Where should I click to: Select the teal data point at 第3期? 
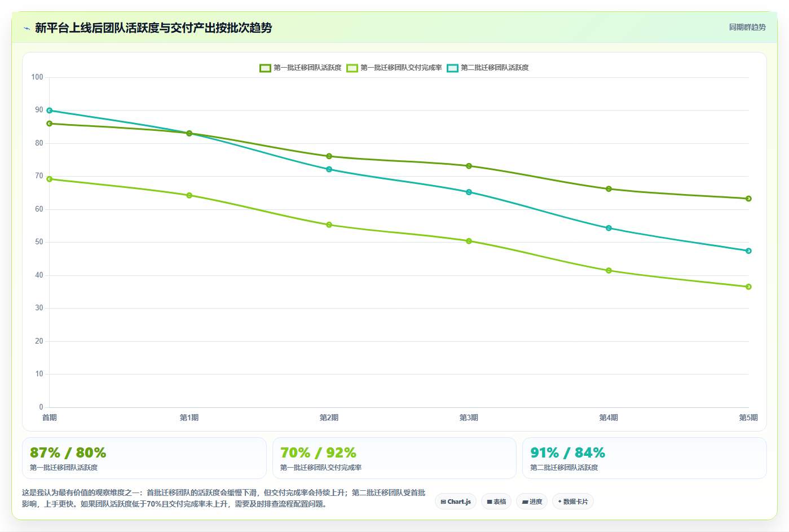(469, 192)
